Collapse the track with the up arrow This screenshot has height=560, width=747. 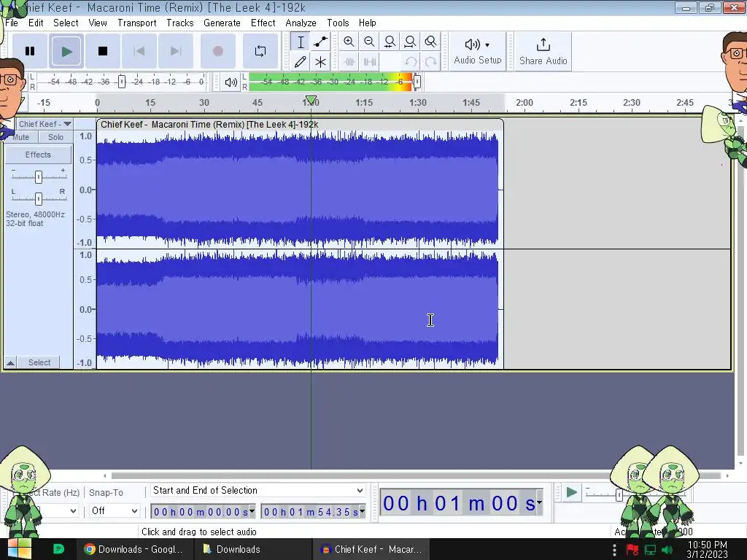coord(10,363)
